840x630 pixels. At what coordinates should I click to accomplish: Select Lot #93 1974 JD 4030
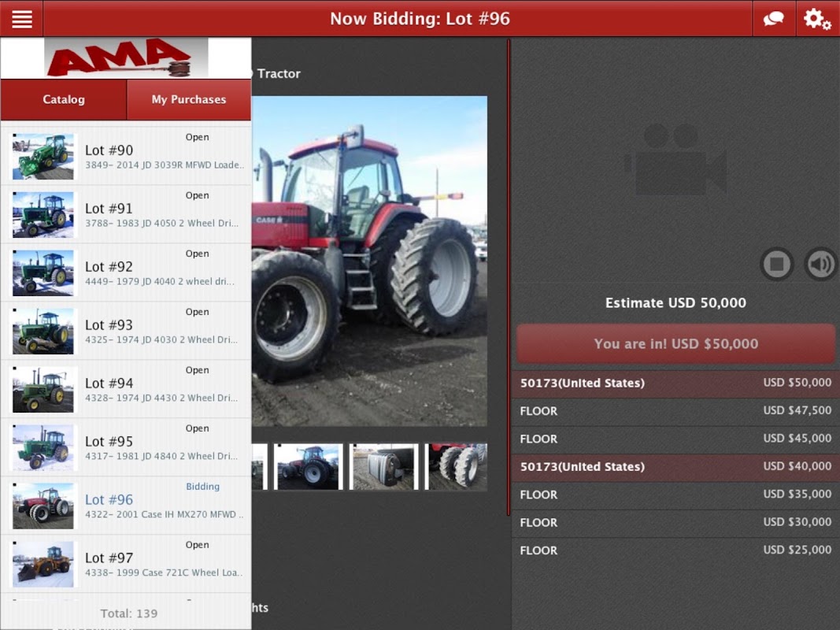[126, 331]
